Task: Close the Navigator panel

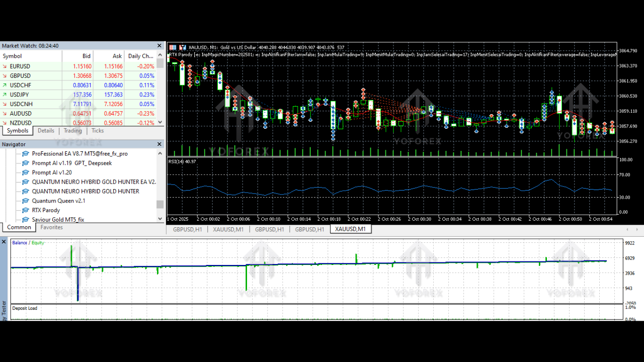Action: click(160, 144)
